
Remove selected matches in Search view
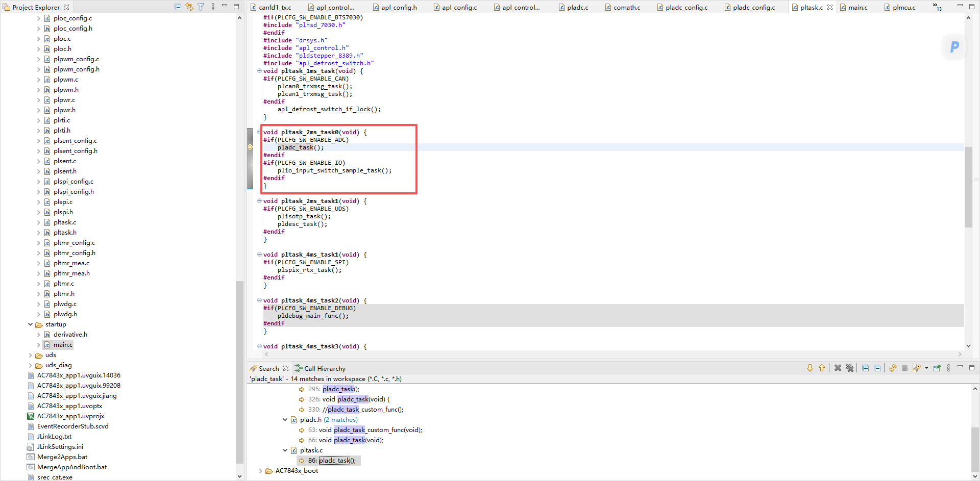click(838, 368)
